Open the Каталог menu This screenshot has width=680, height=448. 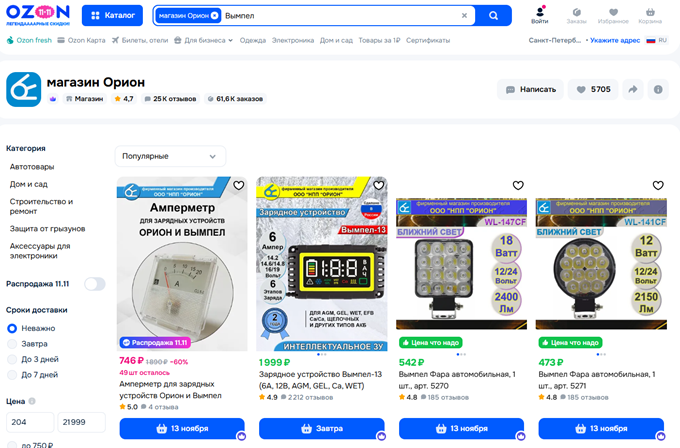112,16
